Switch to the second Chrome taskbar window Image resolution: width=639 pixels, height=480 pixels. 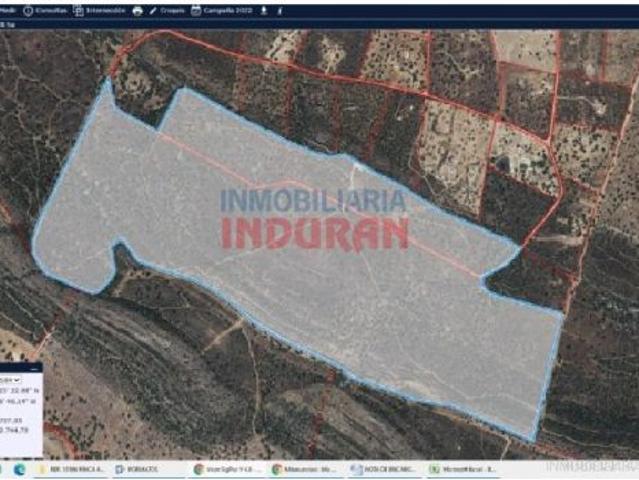(x=304, y=470)
